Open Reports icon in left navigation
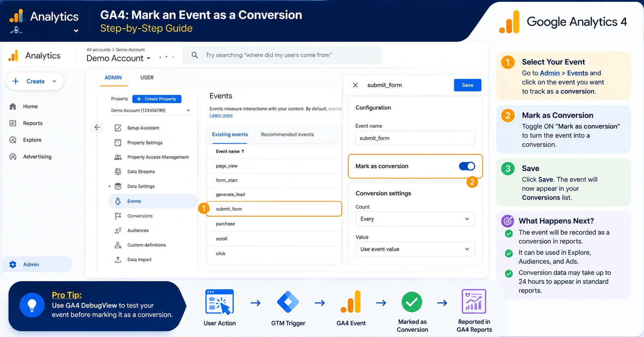This screenshot has width=644, height=337. pyautogui.click(x=13, y=123)
